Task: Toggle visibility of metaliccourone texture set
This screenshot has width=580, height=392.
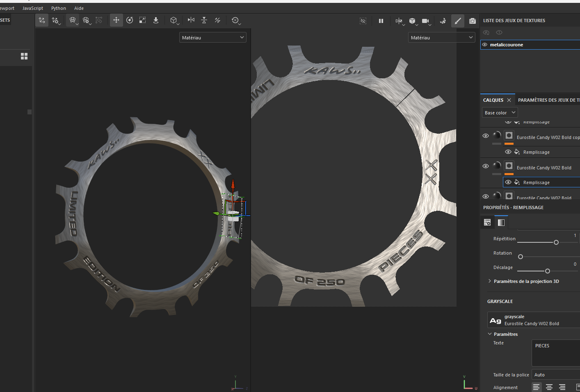Action: 485,45
